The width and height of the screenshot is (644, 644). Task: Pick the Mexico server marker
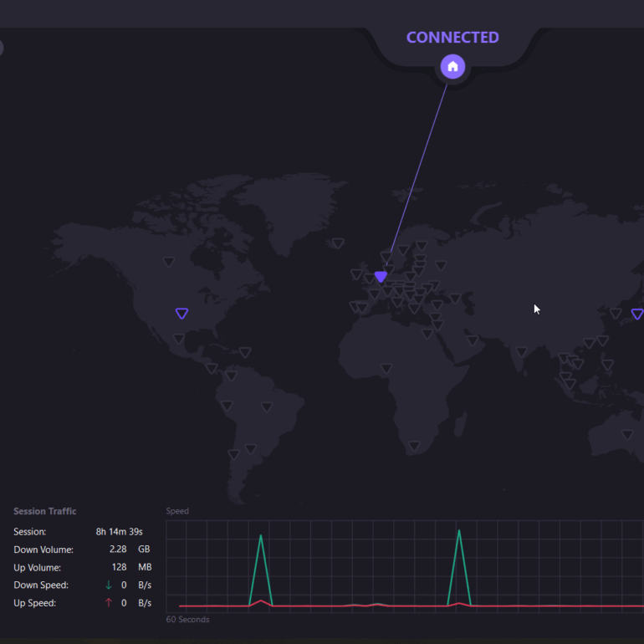[x=178, y=339]
